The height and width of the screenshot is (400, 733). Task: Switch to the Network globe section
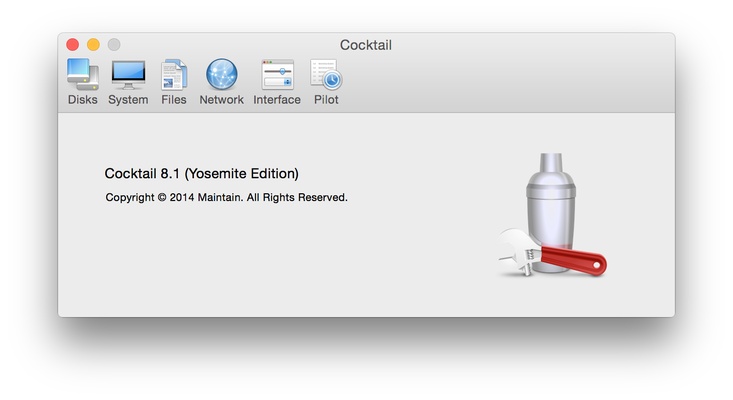(222, 81)
